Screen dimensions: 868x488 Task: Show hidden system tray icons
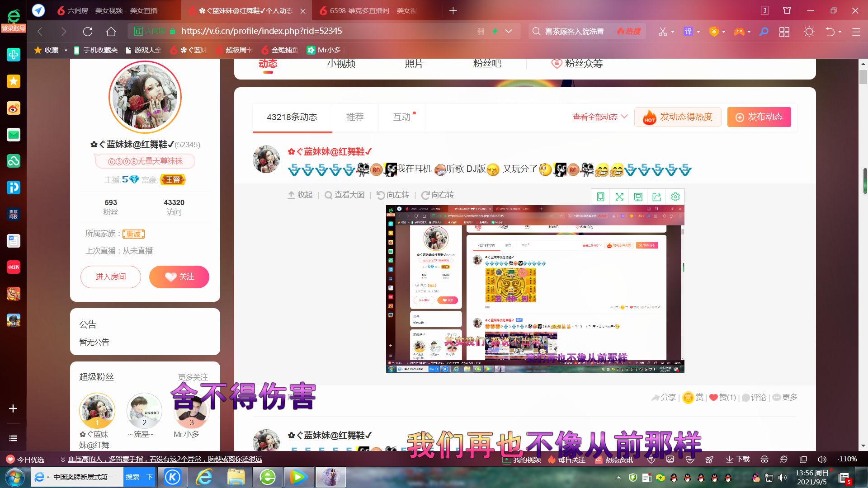(x=618, y=478)
